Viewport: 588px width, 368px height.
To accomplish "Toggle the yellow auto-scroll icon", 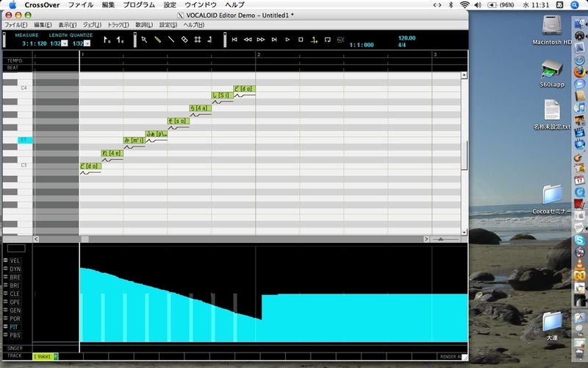I will click(314, 40).
